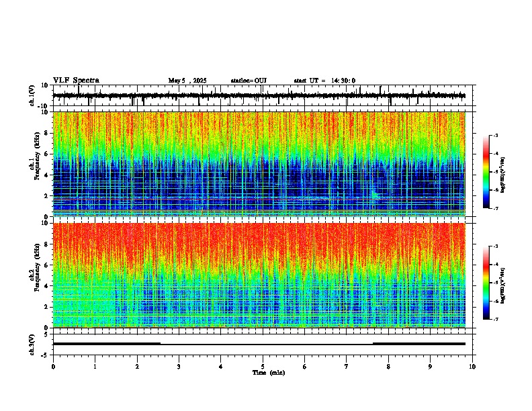Click inside the ch.2 spectrogram image
This screenshot has height=411, width=532.
point(259,275)
